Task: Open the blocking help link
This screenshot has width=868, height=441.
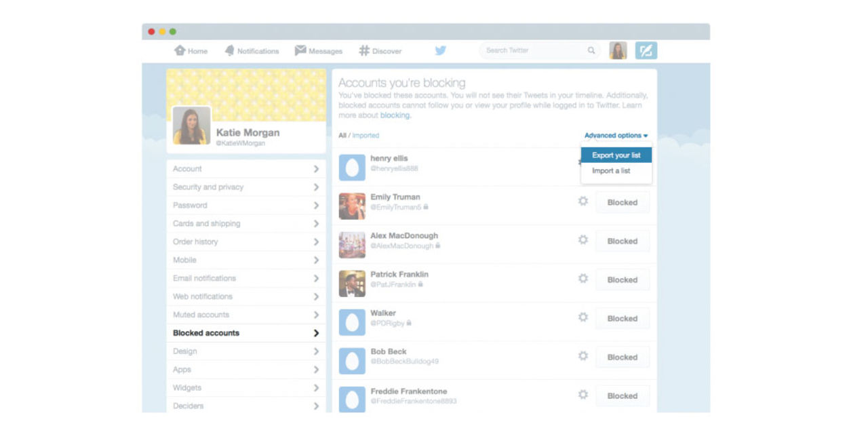Action: 395,115
